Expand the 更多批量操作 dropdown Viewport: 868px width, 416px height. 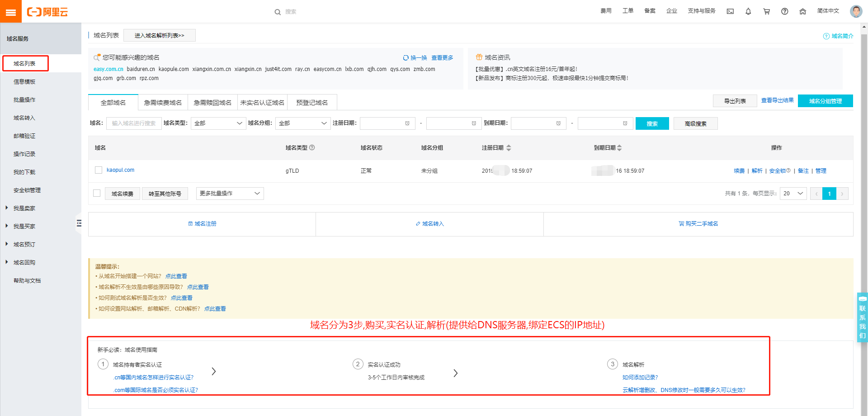click(x=229, y=193)
